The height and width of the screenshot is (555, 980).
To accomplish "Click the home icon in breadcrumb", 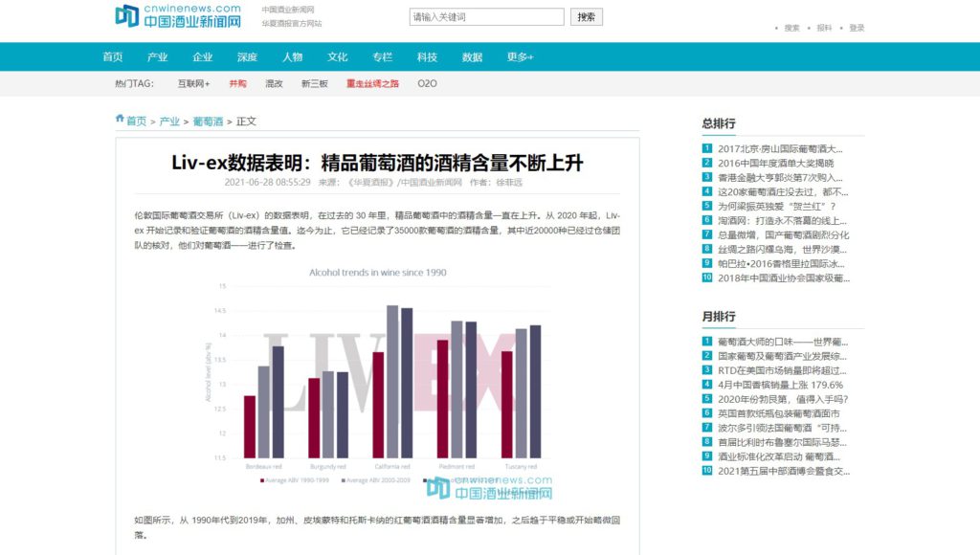I will pos(120,119).
